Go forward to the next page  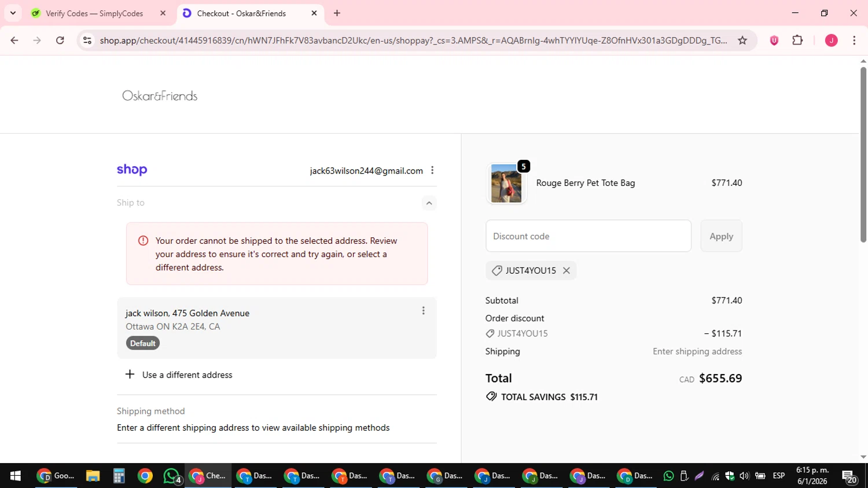[x=37, y=40]
